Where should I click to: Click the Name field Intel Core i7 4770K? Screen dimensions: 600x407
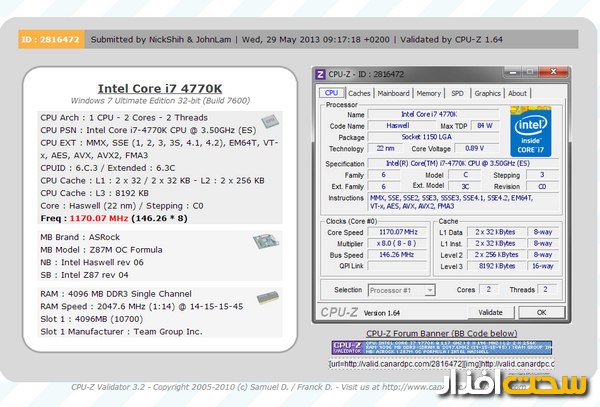434,114
